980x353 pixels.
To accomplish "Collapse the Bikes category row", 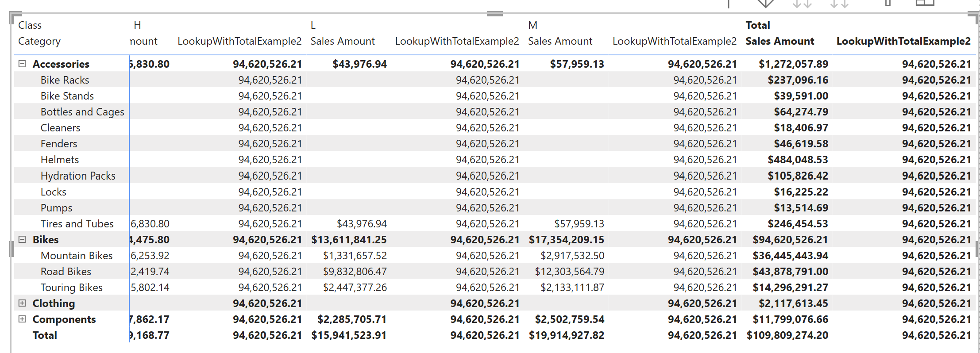I will click(x=22, y=239).
